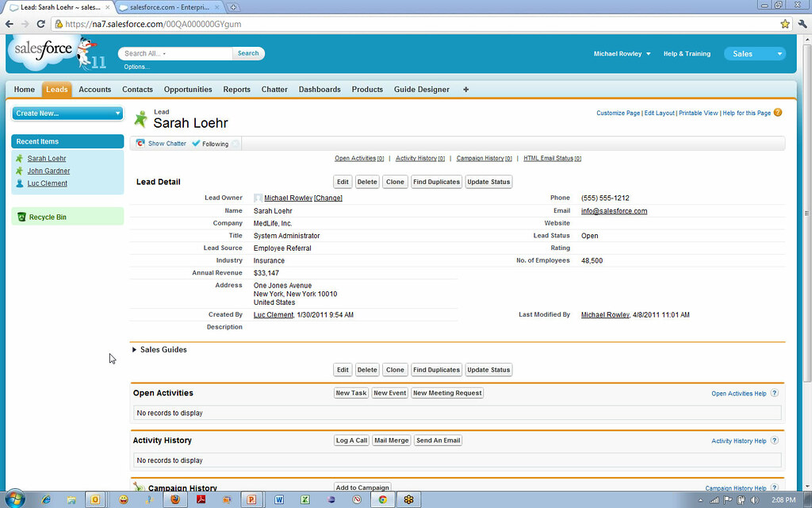Open the Help & Training link
812x508 pixels.
(687, 54)
